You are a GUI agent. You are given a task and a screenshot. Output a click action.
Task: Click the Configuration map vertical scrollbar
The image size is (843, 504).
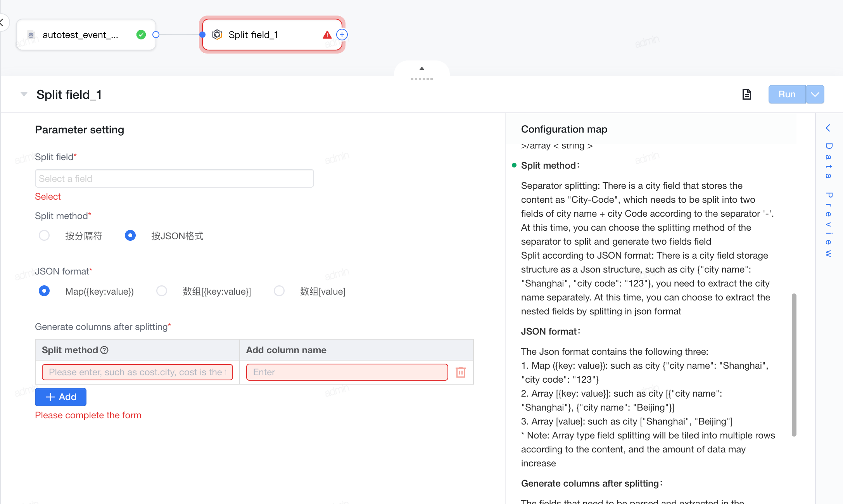coord(794,364)
